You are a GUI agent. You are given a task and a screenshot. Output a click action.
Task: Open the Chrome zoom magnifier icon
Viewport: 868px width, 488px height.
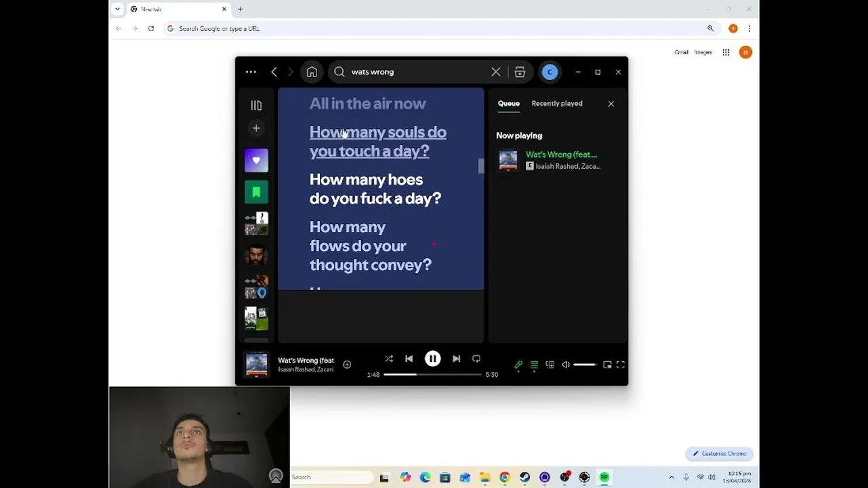(x=710, y=28)
